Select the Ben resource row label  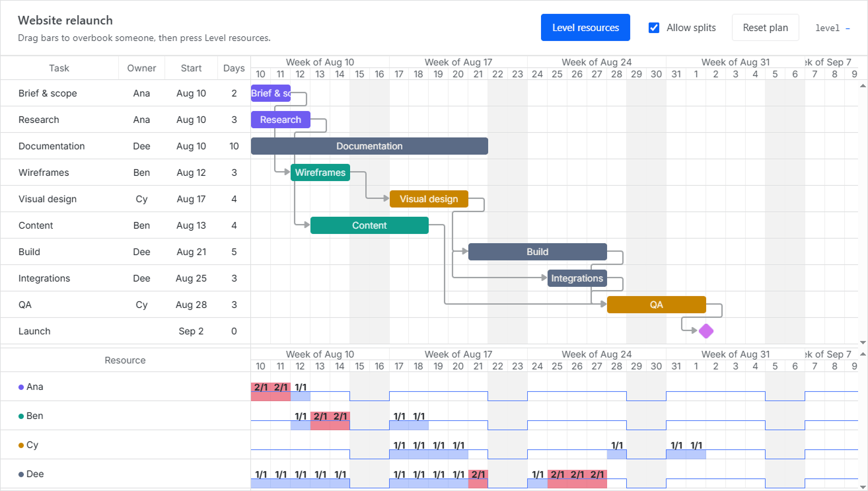click(35, 416)
